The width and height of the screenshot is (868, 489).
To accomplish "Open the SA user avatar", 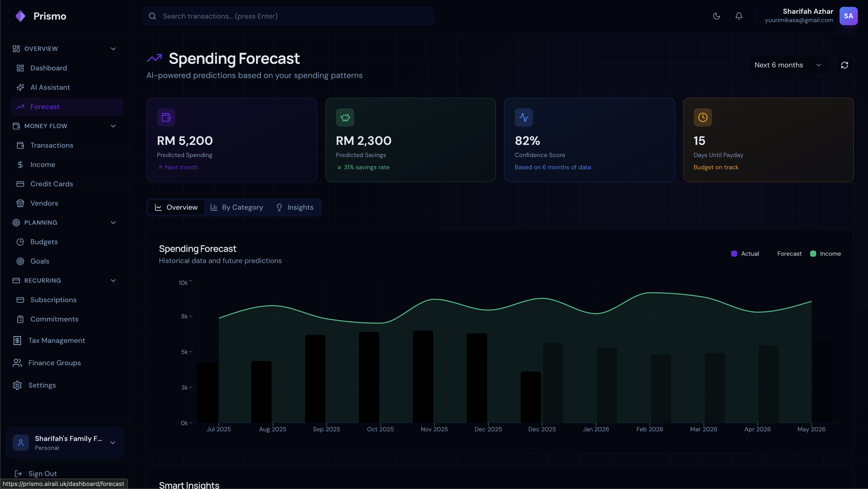I will click(x=848, y=16).
